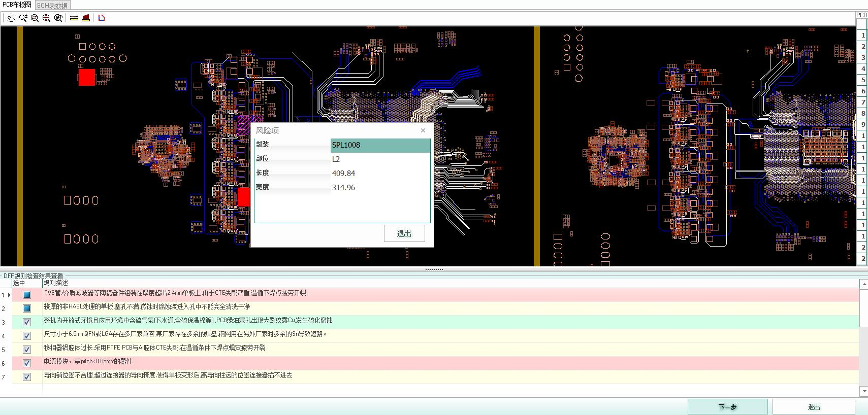
Task: Uncheck the rule 3 sulfur corrosion checkbox
Action: point(27,322)
